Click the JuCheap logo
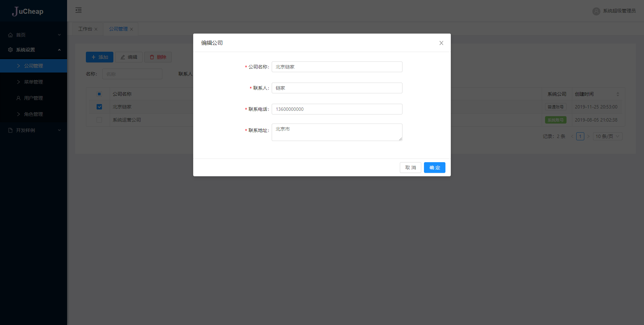This screenshot has height=325, width=644. (28, 11)
